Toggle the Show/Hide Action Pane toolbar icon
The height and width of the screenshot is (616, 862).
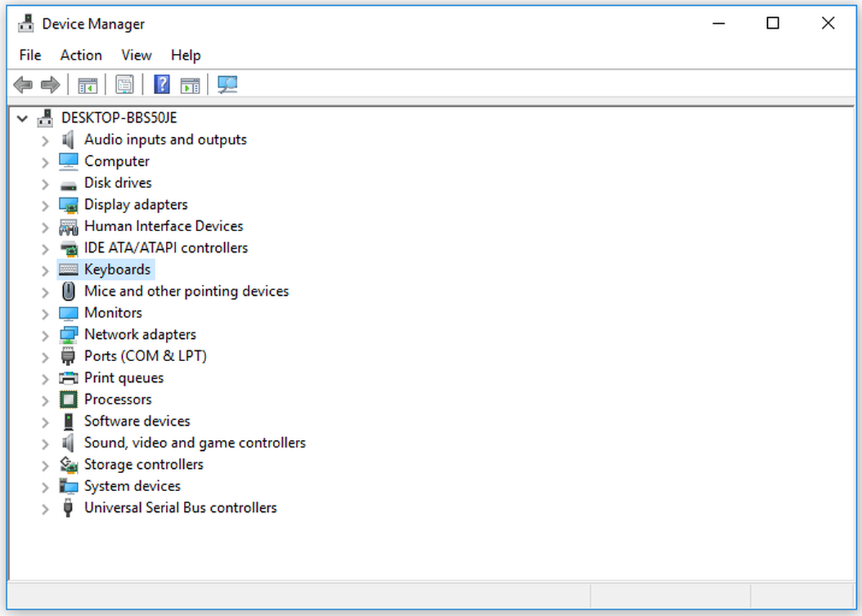(190, 85)
